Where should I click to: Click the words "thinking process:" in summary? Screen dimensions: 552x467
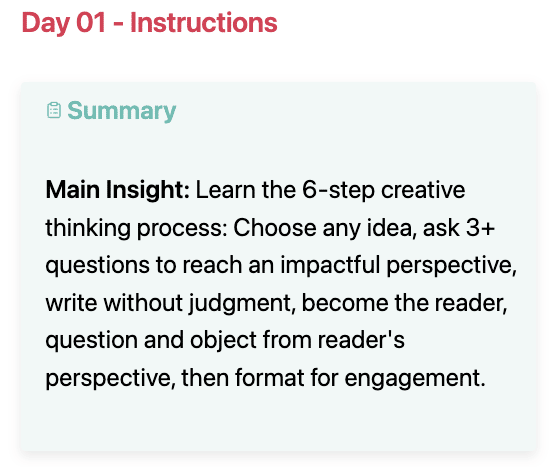point(137,228)
